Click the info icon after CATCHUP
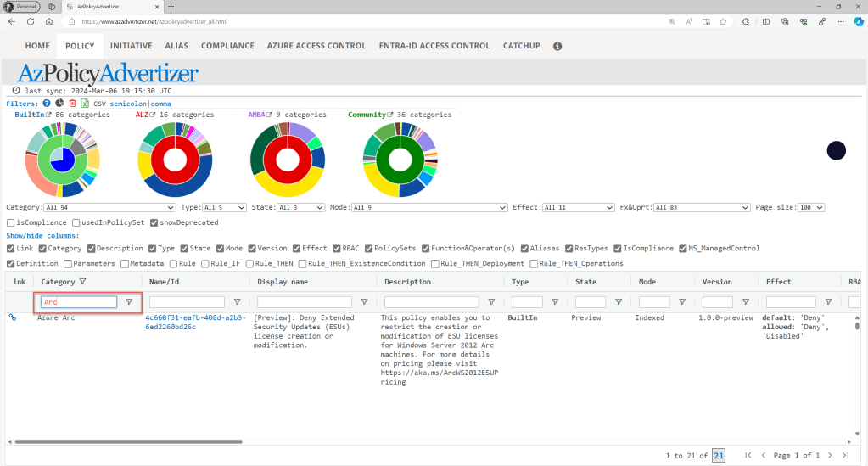The width and height of the screenshot is (868, 466). 557,46
